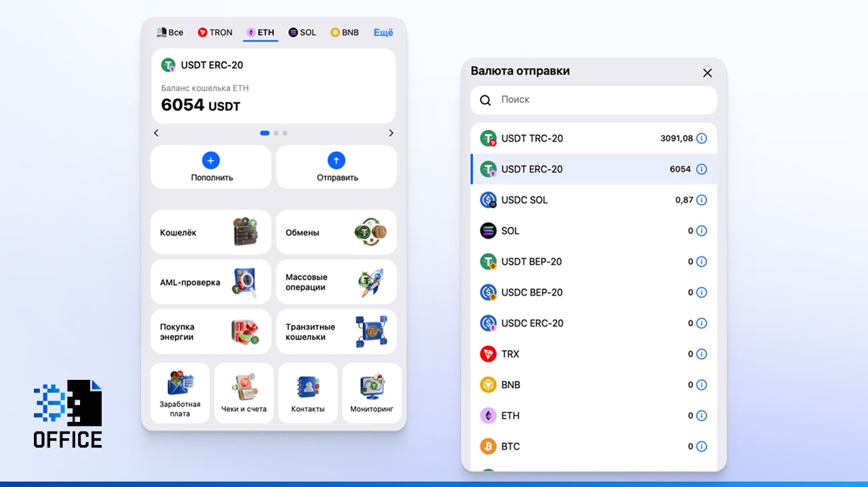Switch to the TRON network tab
Image resolution: width=868 pixels, height=487 pixels.
click(x=215, y=32)
